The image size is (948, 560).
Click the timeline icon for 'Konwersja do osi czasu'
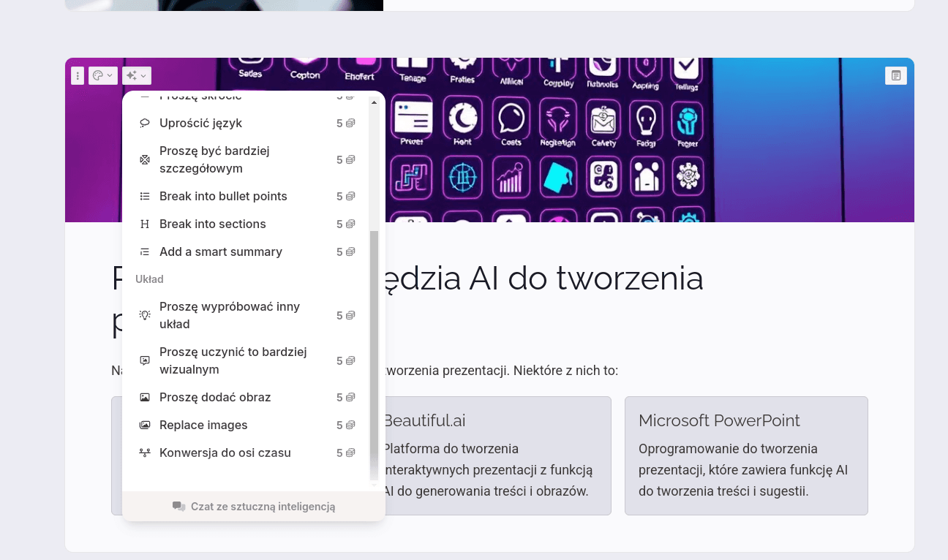pos(145,453)
